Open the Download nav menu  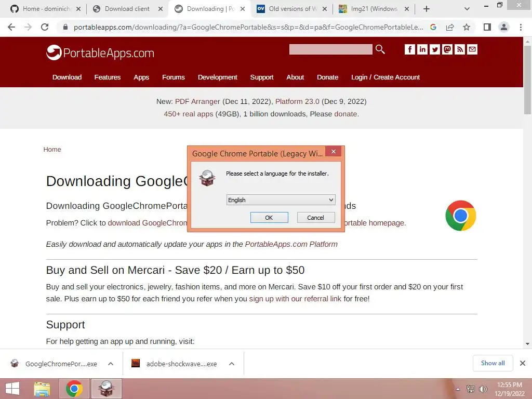coord(67,77)
